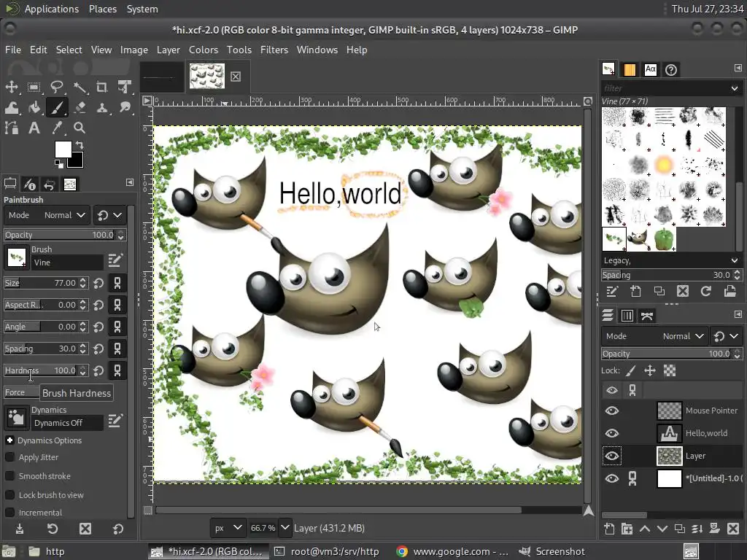The image size is (747, 560).
Task: Select the Fuzzy Select magic wand tool
Action: (80, 87)
